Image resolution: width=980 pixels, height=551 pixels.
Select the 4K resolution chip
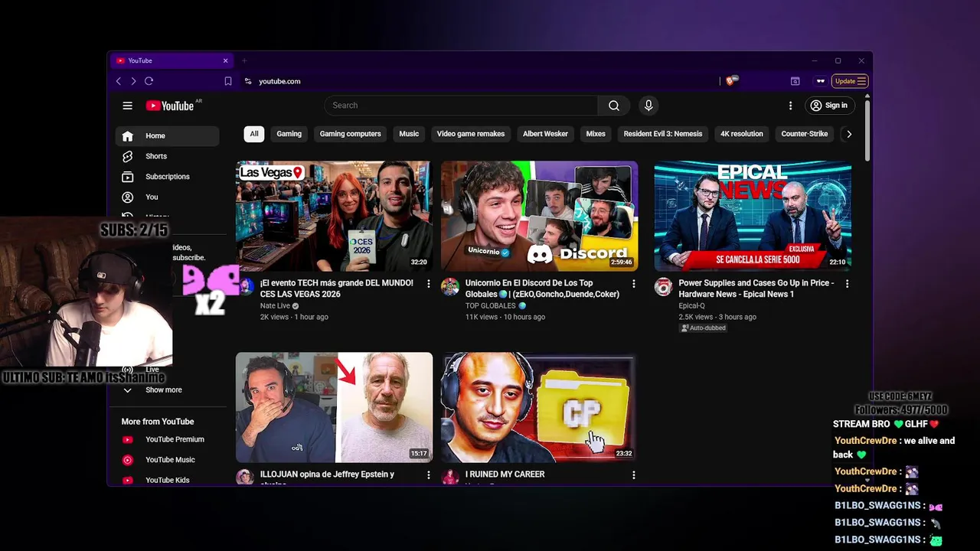click(x=742, y=134)
